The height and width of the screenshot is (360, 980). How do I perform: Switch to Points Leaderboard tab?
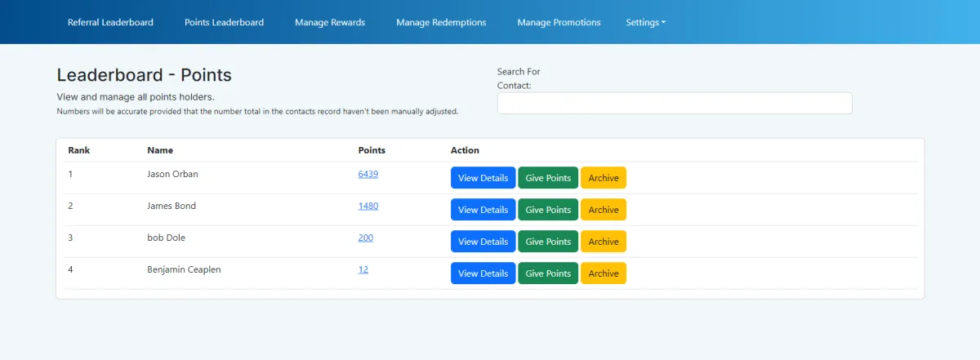coord(224,22)
